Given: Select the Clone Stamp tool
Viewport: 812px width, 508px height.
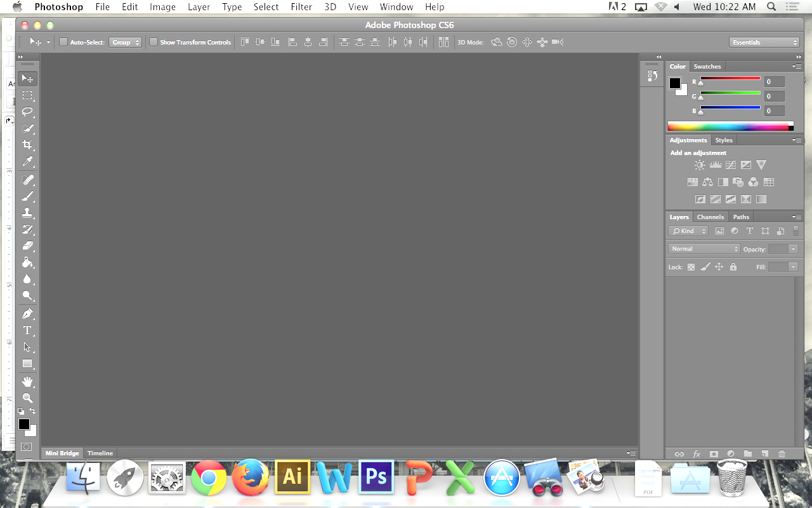Looking at the screenshot, I should pos(27,213).
